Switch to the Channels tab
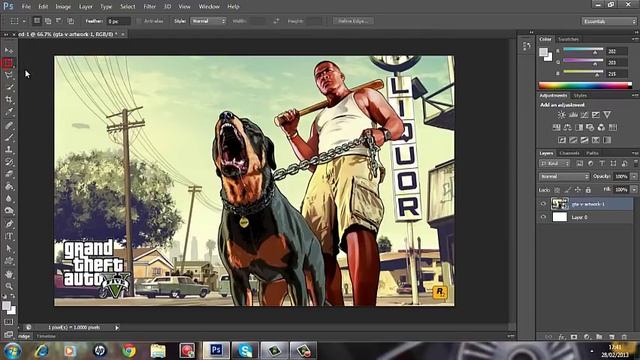Screen dimensions: 640x360 pyautogui.click(x=569, y=153)
